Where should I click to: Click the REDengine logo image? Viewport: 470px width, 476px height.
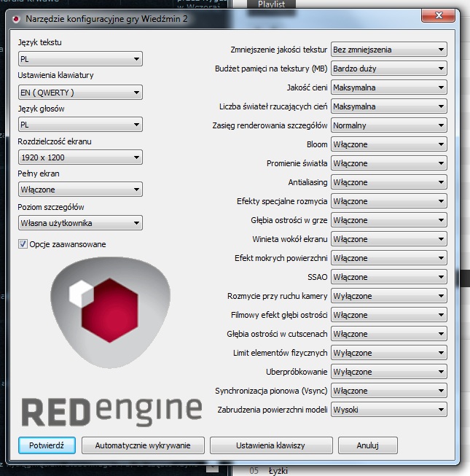(110, 343)
